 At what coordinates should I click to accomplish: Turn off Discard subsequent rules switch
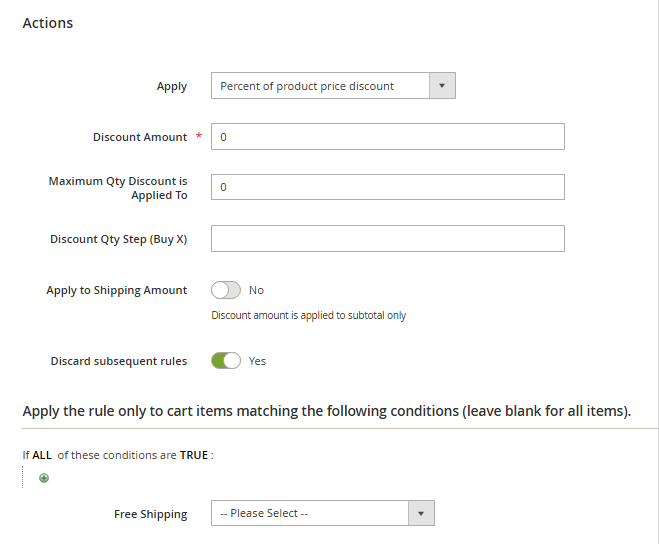[226, 361]
